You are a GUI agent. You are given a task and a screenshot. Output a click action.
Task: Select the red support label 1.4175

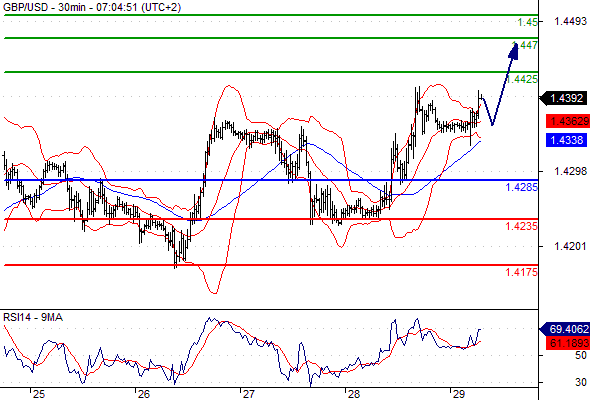click(522, 272)
